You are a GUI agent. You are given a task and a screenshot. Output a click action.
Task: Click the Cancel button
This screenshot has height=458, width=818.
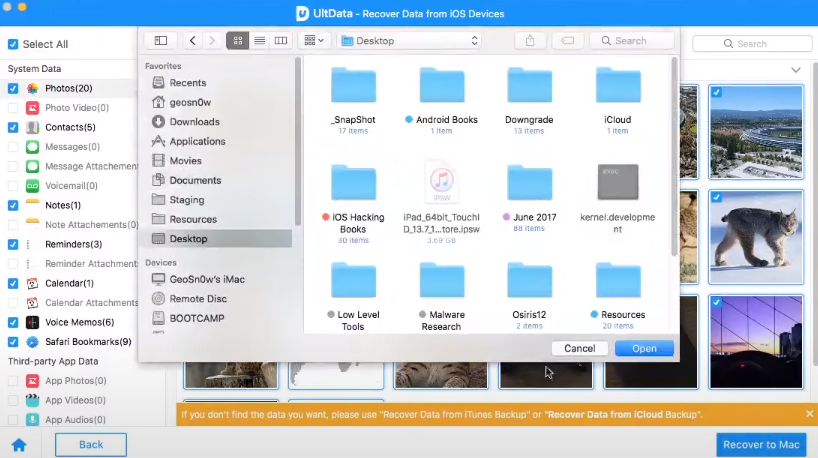click(x=579, y=349)
